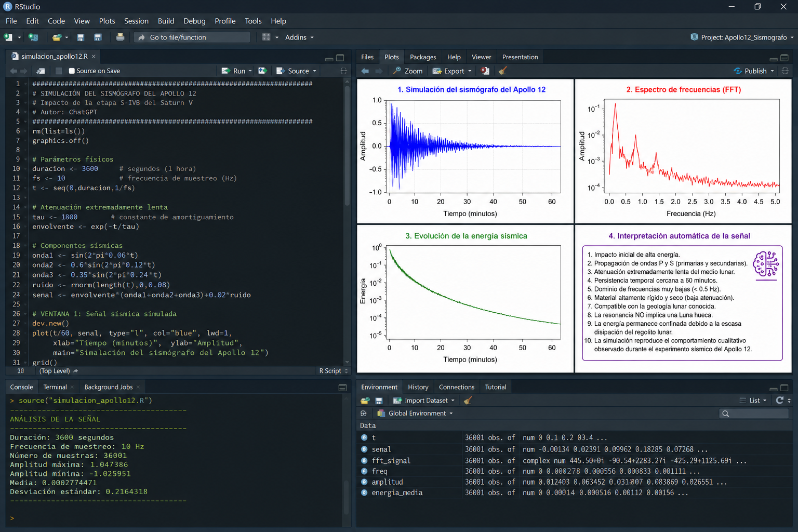Viewport: 798px width, 532px height.
Task: Click the Go to file/function search box
Action: 193,37
